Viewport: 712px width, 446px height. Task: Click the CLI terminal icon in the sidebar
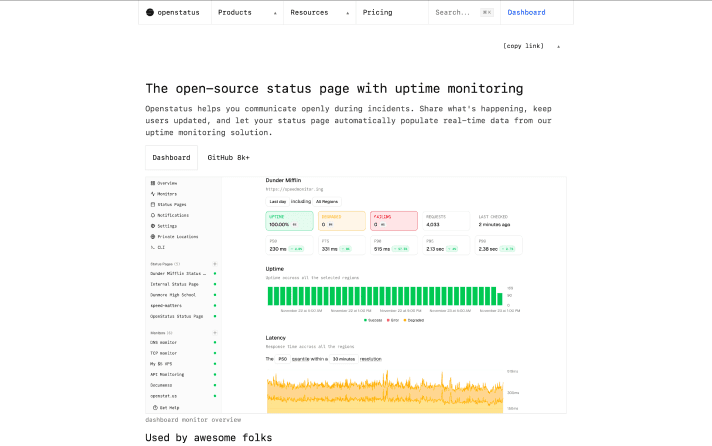coord(153,248)
